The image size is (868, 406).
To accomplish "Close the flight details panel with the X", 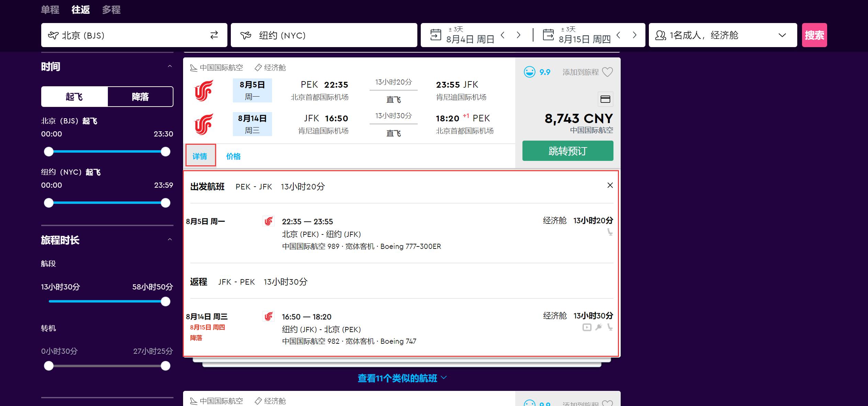I will point(610,185).
